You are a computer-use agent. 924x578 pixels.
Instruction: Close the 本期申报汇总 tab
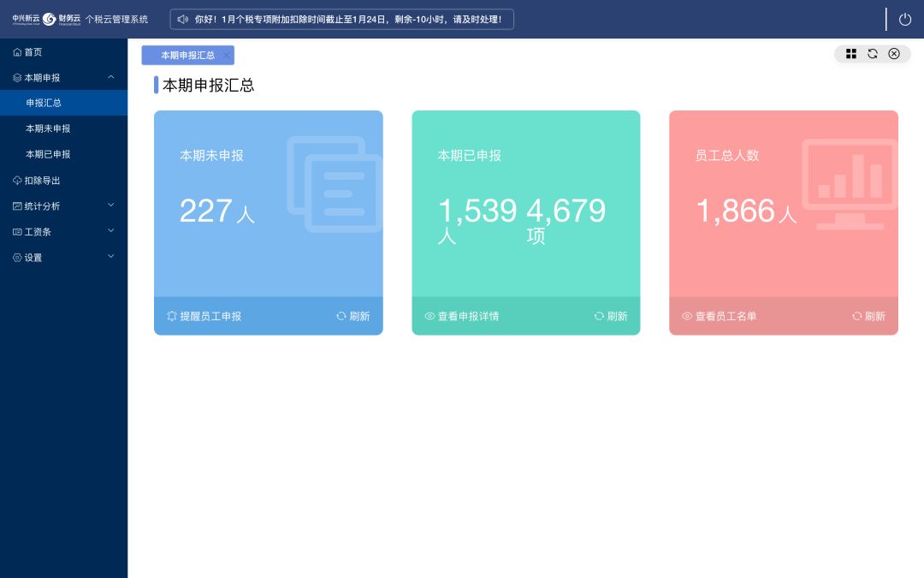click(x=227, y=56)
